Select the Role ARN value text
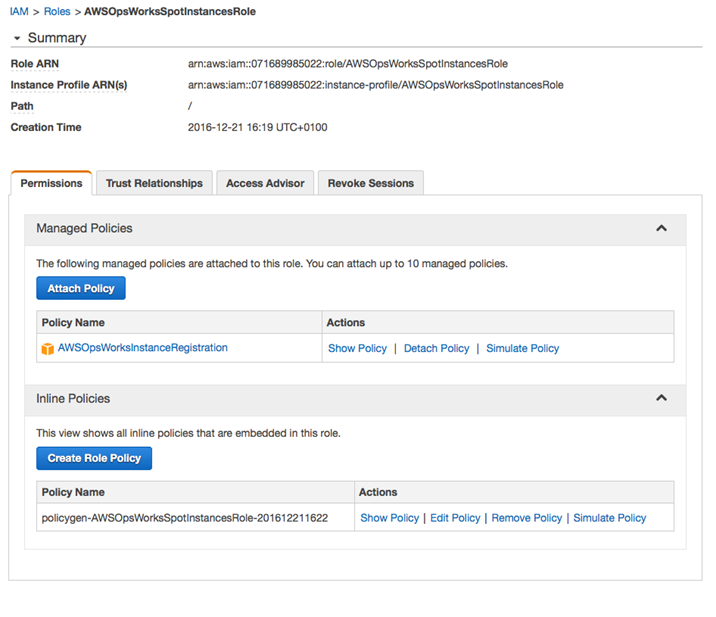Screen dimensions: 716x617 (347, 64)
